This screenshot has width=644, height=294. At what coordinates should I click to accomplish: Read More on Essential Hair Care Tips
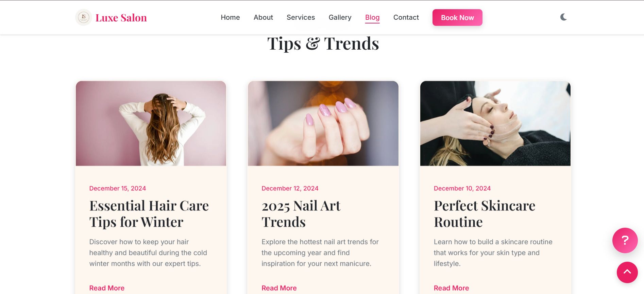coord(107,288)
